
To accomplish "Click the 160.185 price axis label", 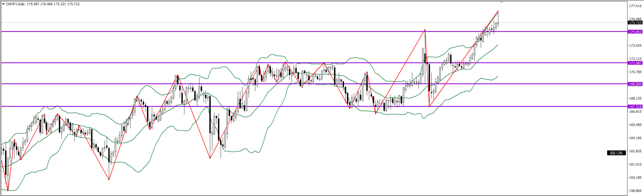I will coord(635,177).
